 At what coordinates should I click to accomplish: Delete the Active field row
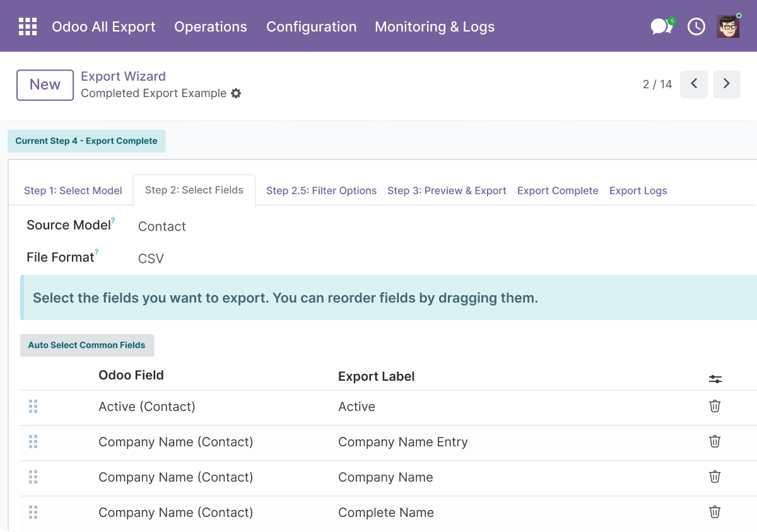[x=715, y=406]
